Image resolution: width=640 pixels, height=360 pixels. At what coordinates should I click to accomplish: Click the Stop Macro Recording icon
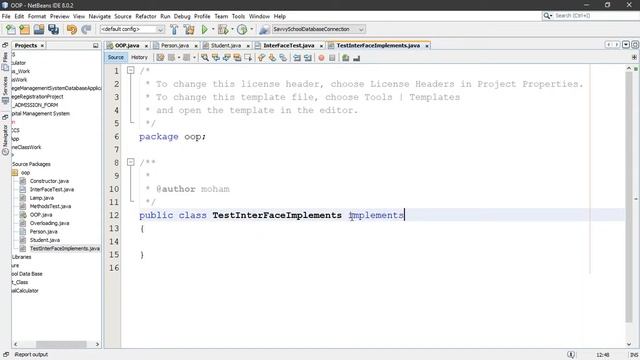pyautogui.click(x=332, y=58)
